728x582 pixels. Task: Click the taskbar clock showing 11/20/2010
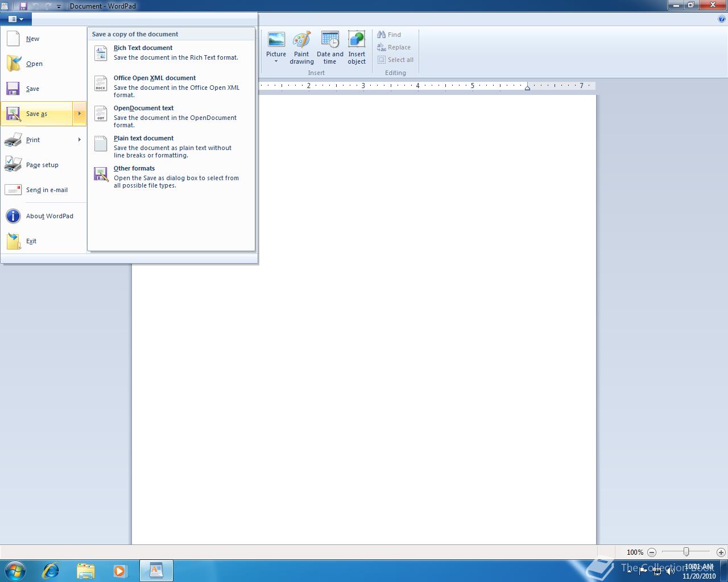tap(699, 571)
